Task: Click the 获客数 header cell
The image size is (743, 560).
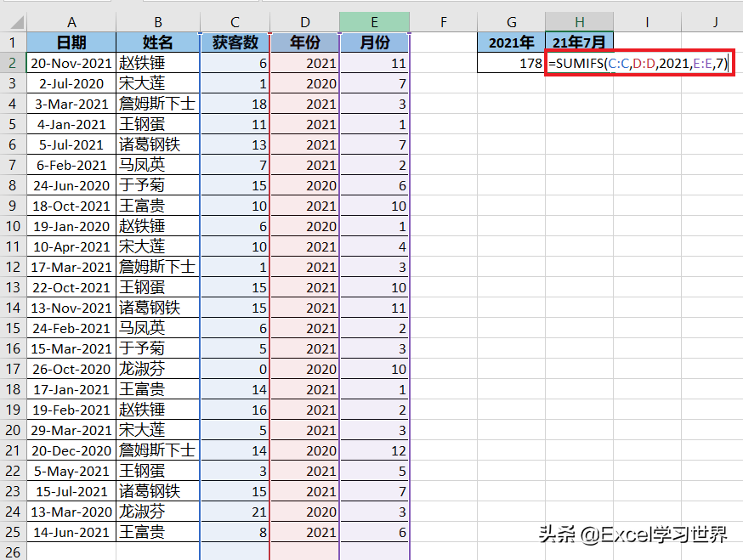Action: (x=235, y=42)
